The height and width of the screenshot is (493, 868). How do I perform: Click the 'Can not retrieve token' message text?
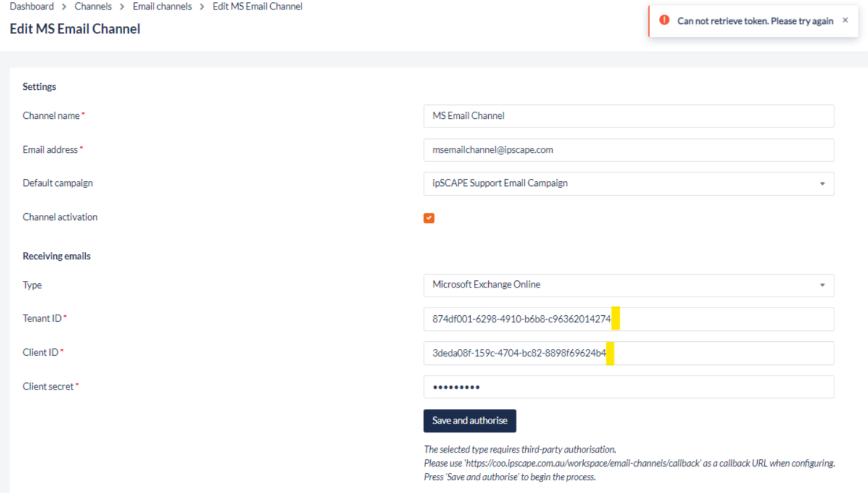[755, 21]
